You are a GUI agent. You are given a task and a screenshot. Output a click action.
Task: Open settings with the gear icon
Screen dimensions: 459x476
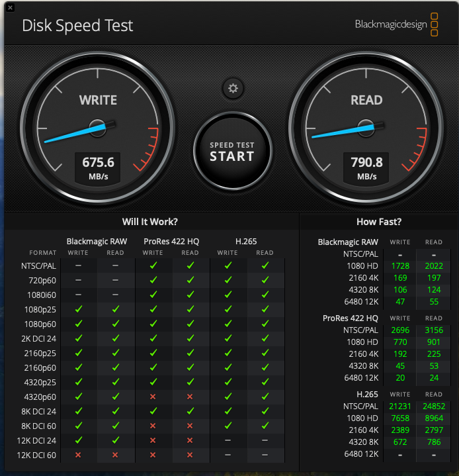tap(233, 88)
